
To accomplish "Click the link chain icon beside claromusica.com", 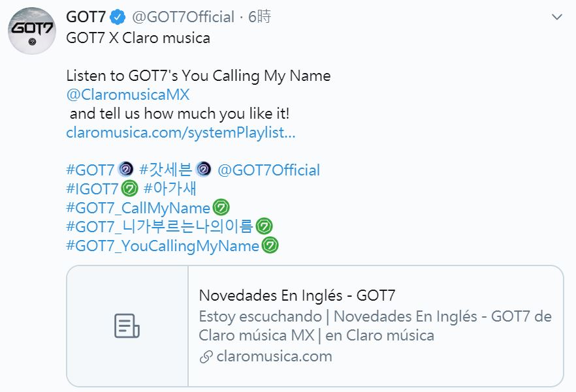I will coord(206,357).
